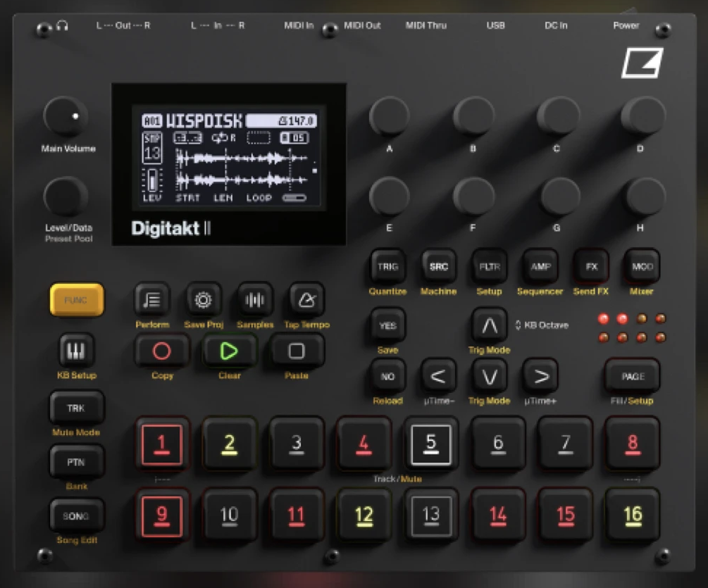Toggle trig key 14
708x588 pixels.
(498, 516)
